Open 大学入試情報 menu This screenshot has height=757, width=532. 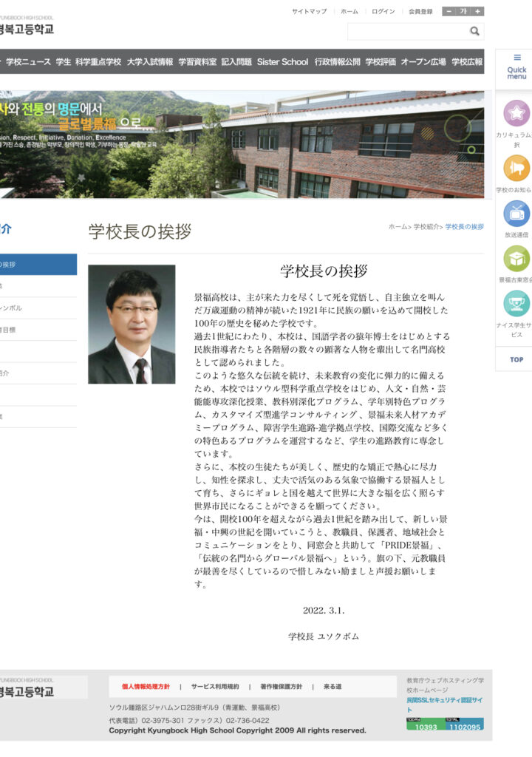(150, 62)
